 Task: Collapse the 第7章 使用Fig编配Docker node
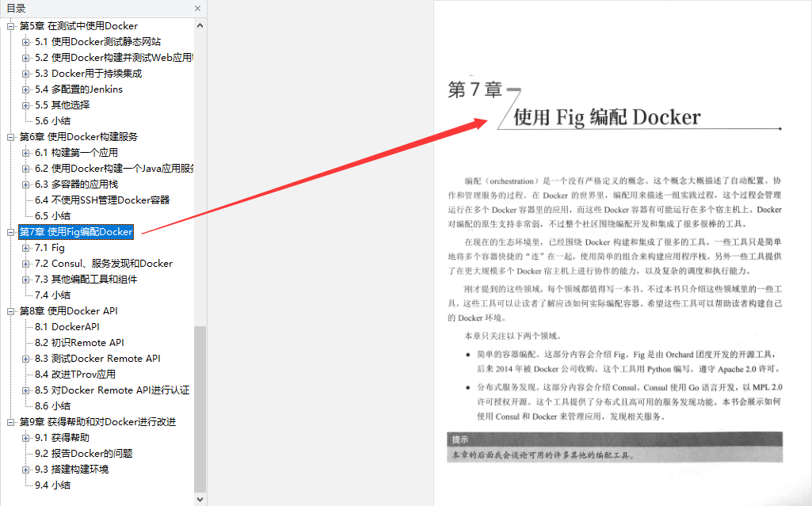coord(10,232)
